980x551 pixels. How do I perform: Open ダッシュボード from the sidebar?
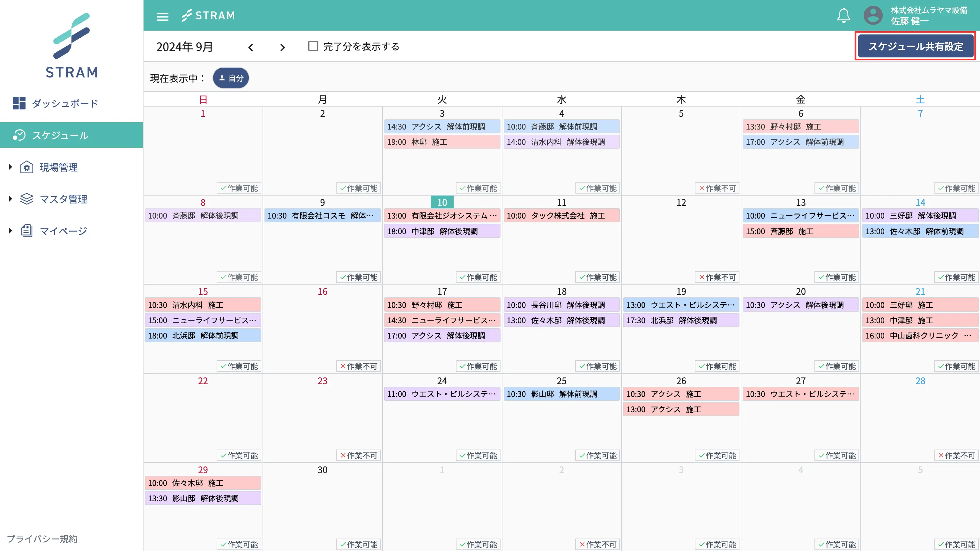tap(65, 103)
